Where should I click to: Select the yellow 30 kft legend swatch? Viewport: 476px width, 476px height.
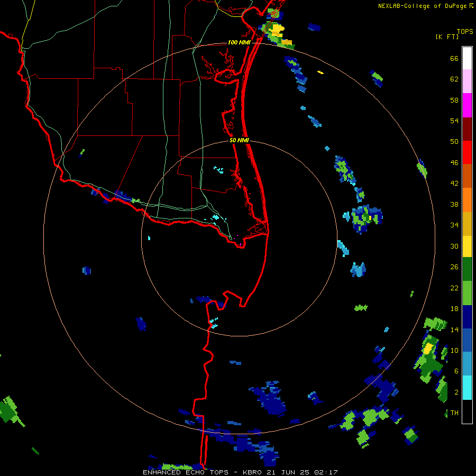[467, 246]
